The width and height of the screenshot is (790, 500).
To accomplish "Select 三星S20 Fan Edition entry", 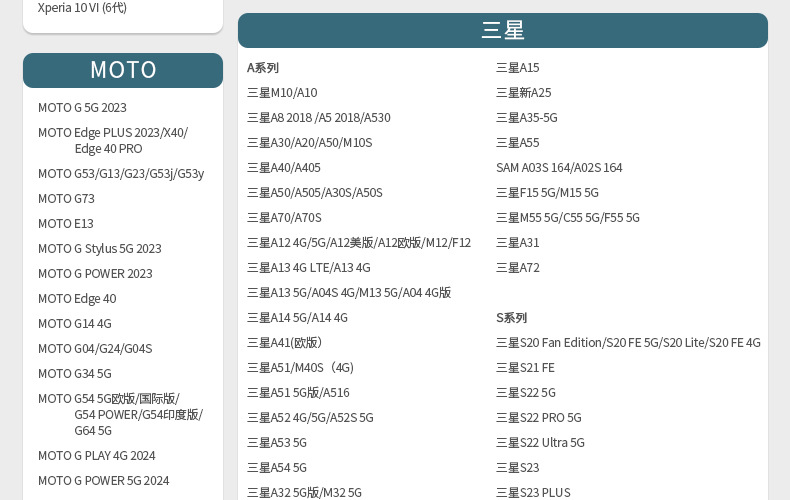I will point(628,343).
